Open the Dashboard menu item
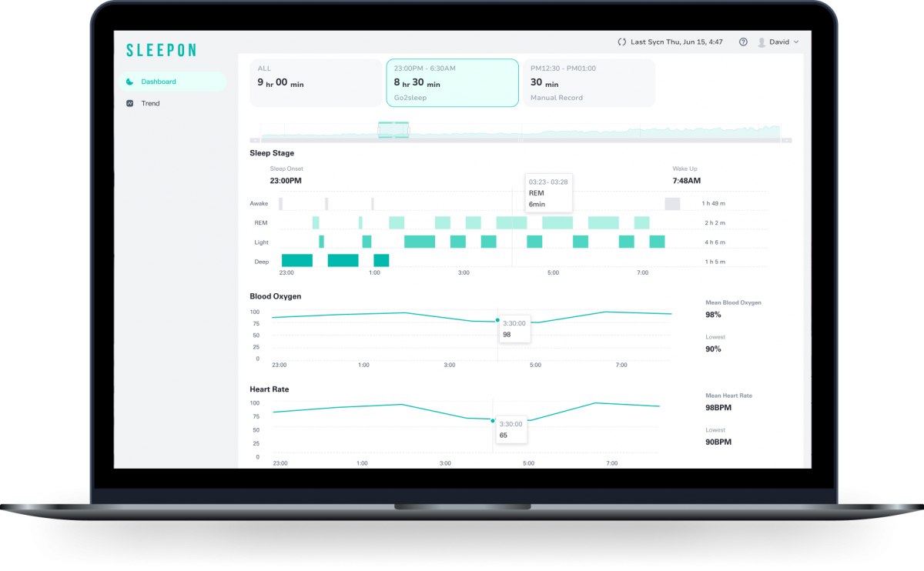924x571 pixels. (x=172, y=82)
